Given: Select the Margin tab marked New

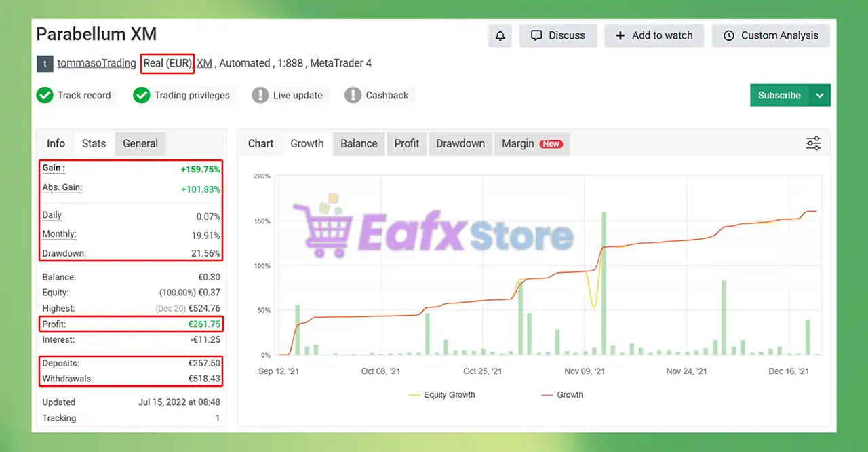Looking at the screenshot, I should click(532, 143).
